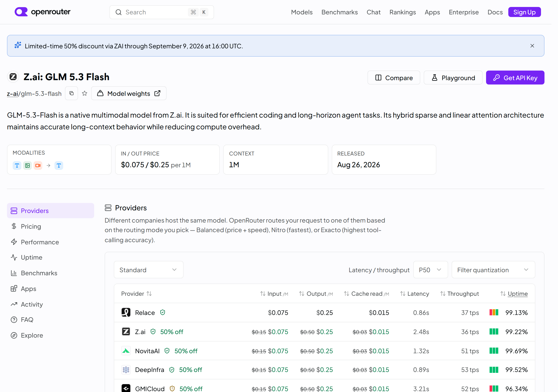This screenshot has height=392, width=558.
Task: Click Relace's 99.13% uptime value
Action: (516, 313)
